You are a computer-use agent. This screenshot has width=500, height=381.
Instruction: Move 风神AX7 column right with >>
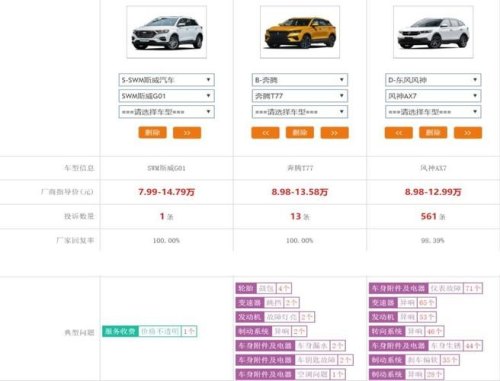tap(468, 133)
